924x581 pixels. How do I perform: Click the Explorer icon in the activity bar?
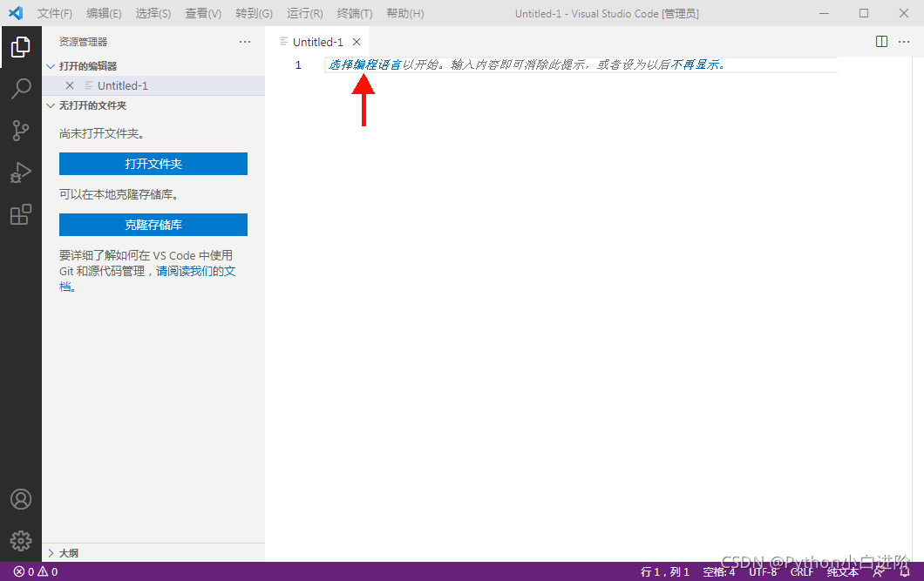pyautogui.click(x=21, y=46)
